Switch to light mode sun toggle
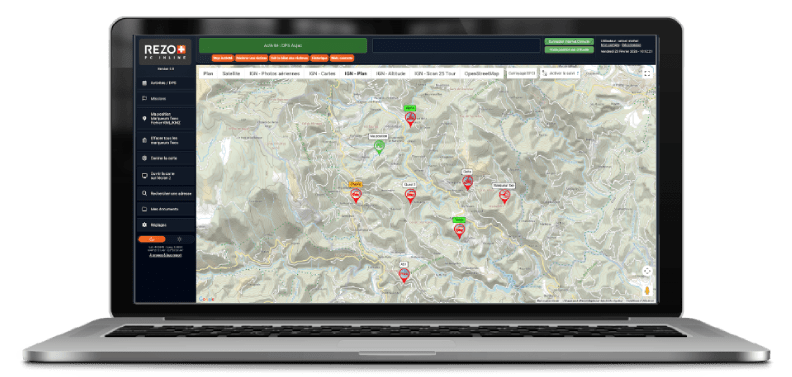This screenshot has width=792, height=377. (179, 239)
